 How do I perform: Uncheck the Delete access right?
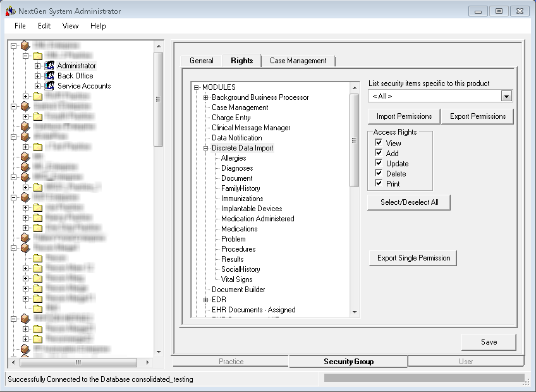click(x=379, y=173)
